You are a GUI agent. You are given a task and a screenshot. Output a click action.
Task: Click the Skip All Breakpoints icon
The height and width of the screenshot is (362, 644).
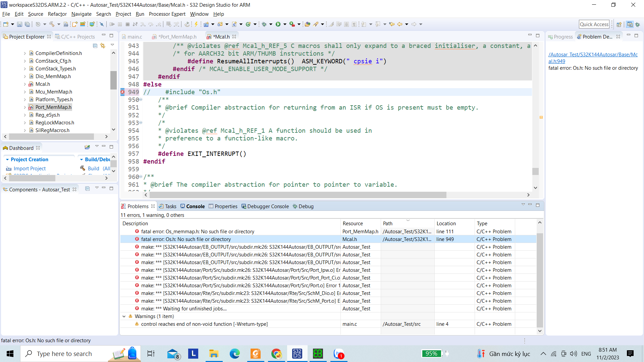102,24
